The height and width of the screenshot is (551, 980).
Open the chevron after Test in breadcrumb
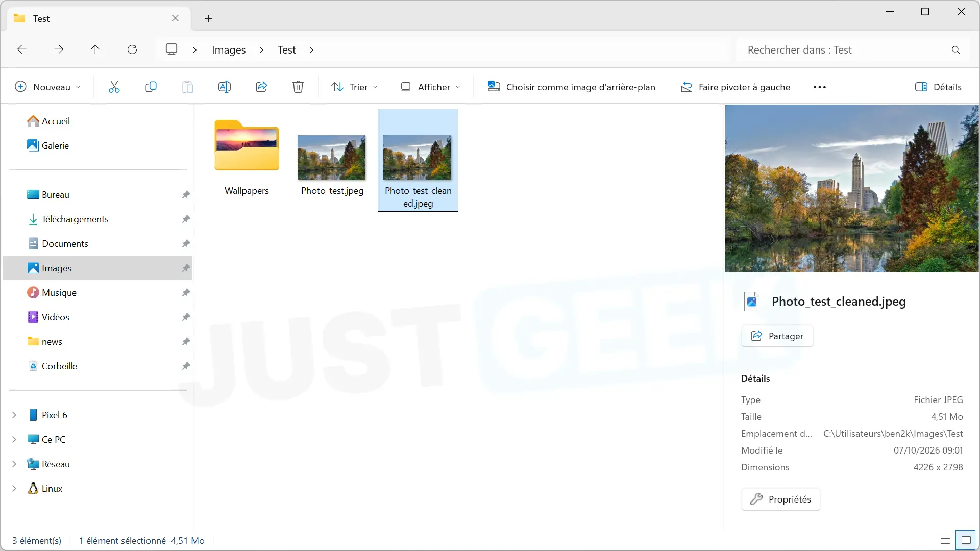(311, 50)
